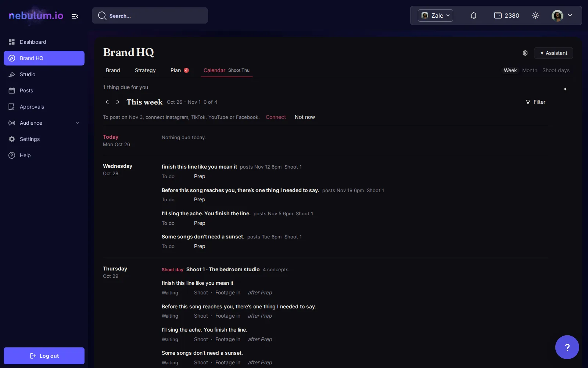This screenshot has width=588, height=368.
Task: Toggle light/dark theme sun icon
Action: 535,15
